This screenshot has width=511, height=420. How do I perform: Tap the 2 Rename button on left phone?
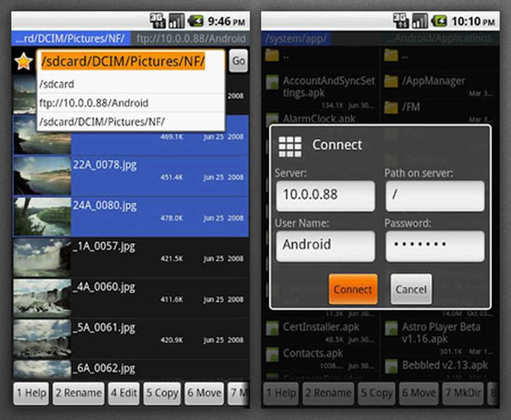pos(78,393)
